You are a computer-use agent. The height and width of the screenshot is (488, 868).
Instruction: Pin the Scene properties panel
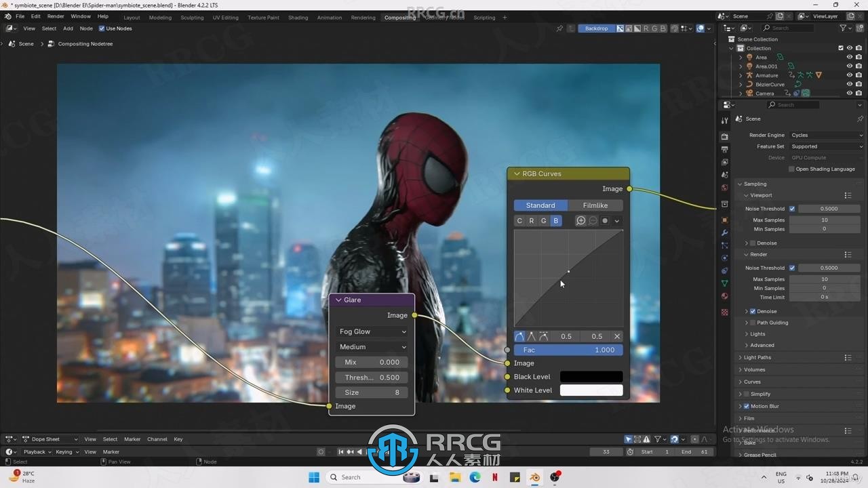pos(860,119)
